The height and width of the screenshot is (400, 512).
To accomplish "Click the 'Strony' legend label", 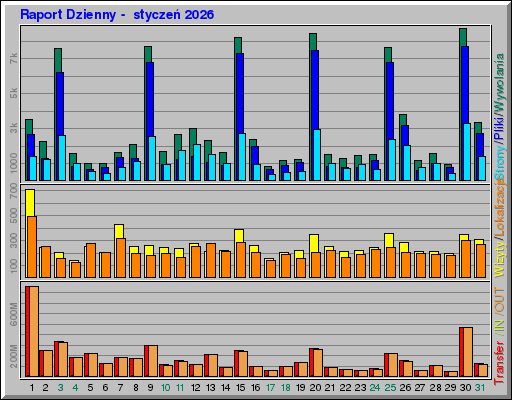I will point(499,163).
